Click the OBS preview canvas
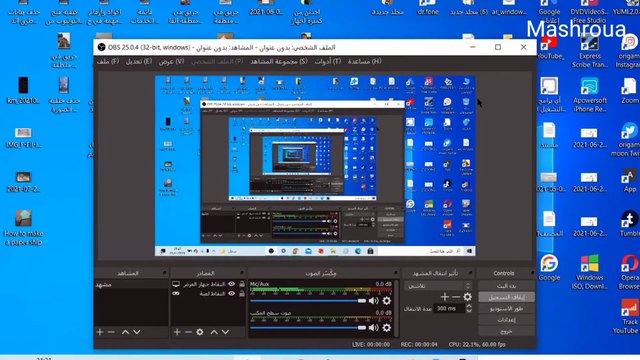640x360 pixels. click(x=315, y=166)
